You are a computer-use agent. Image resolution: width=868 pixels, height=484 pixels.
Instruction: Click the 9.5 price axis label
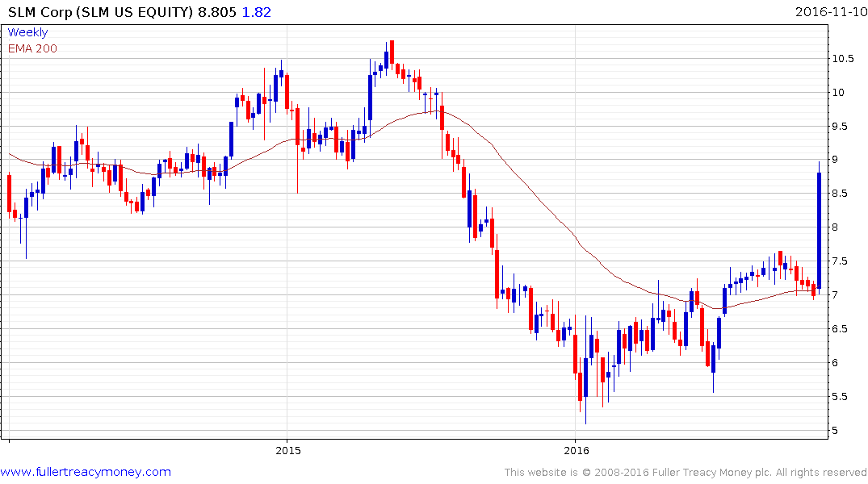pos(840,126)
